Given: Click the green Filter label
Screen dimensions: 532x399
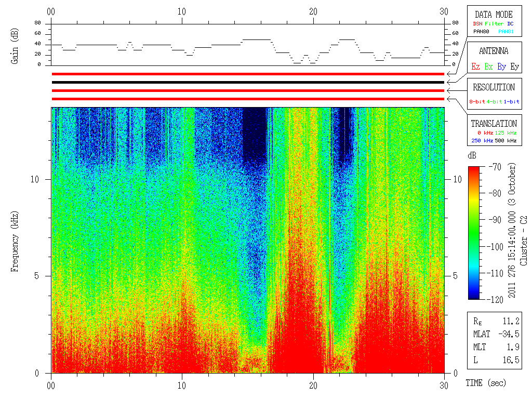Looking at the screenshot, I should [494, 24].
